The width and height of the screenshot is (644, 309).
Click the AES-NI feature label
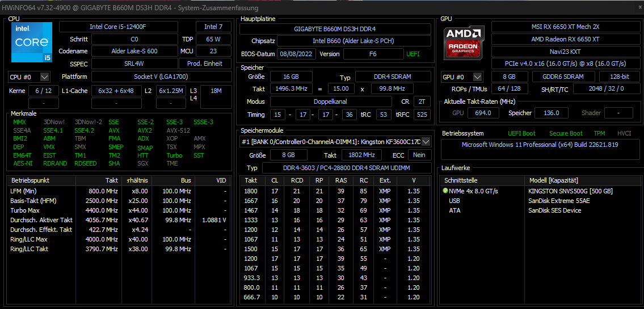[x=23, y=163]
